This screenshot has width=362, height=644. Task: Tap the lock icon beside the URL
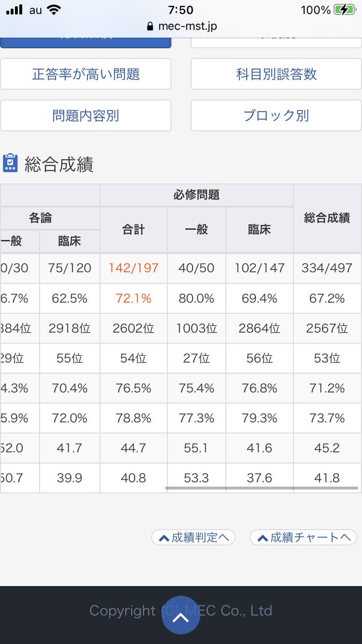click(x=150, y=26)
